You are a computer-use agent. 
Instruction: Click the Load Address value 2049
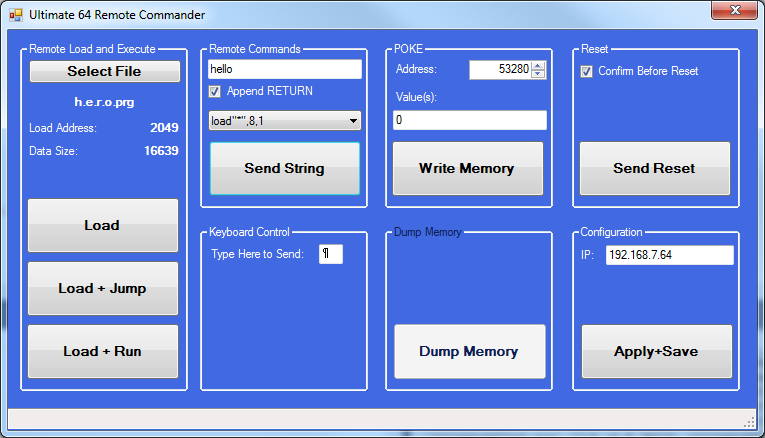pos(164,128)
